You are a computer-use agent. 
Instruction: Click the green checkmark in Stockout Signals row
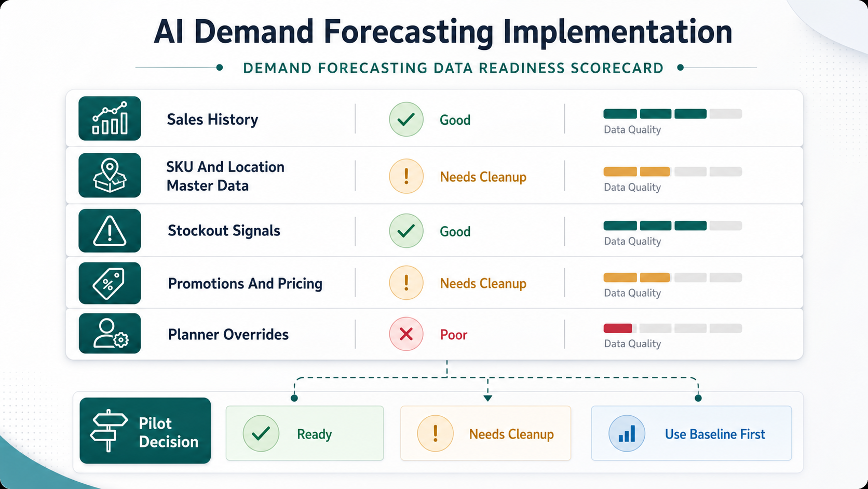[x=406, y=231]
